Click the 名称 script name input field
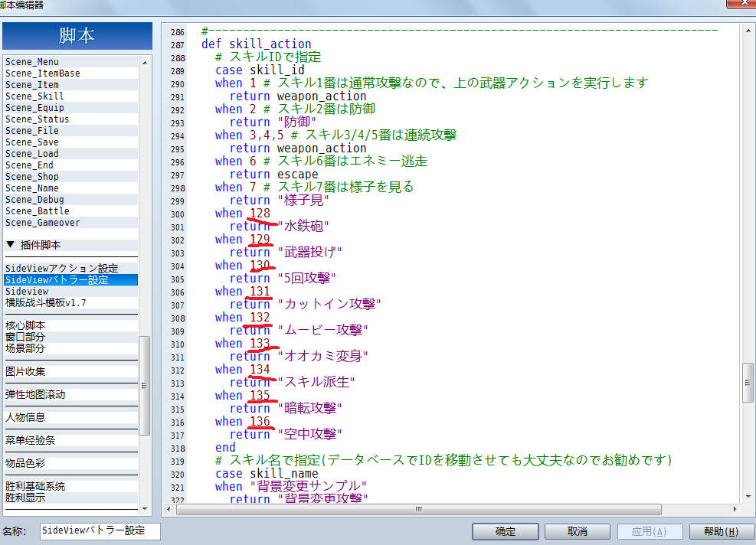The image size is (756, 545). pyautogui.click(x=100, y=531)
